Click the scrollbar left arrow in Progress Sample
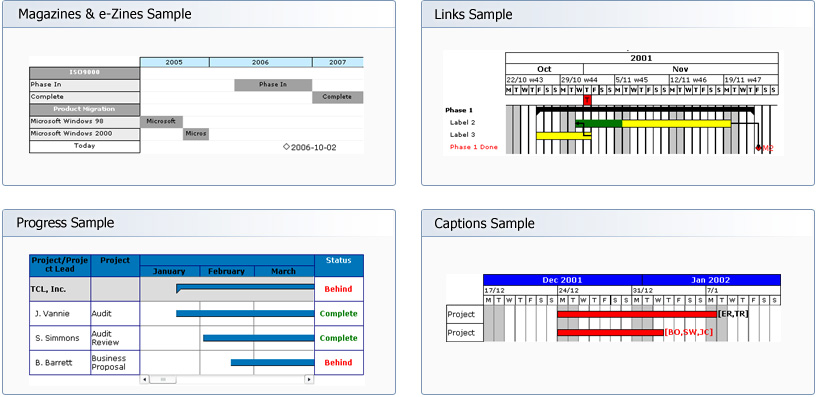The image size is (820, 397). pos(145,379)
